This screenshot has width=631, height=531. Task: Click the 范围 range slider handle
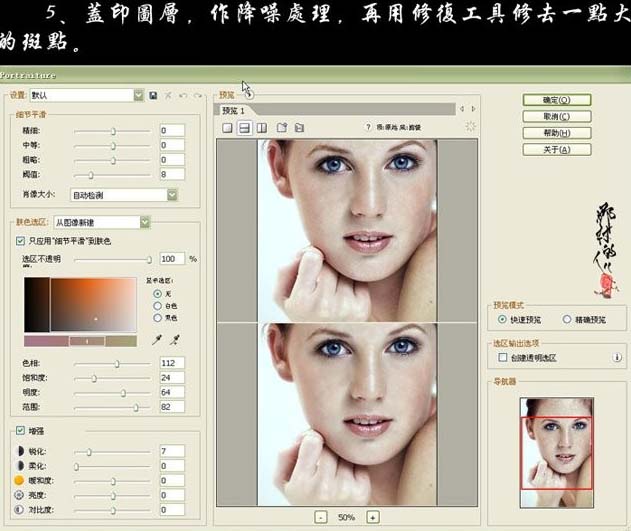click(136, 408)
